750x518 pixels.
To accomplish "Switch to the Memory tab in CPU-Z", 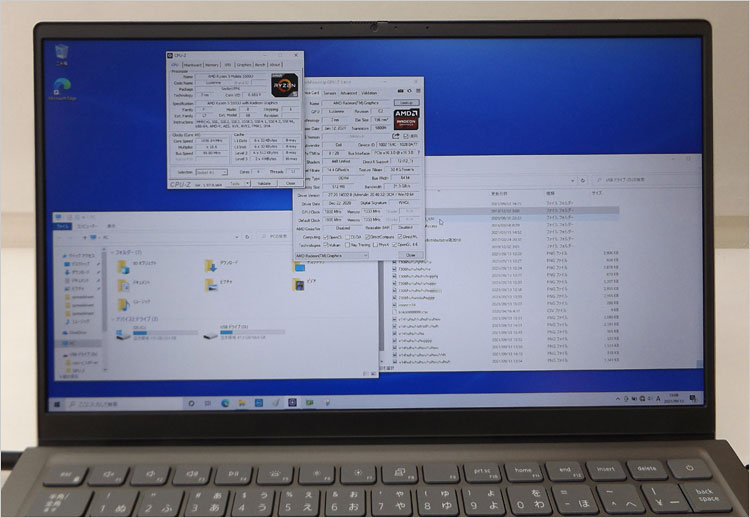I will tap(211, 65).
